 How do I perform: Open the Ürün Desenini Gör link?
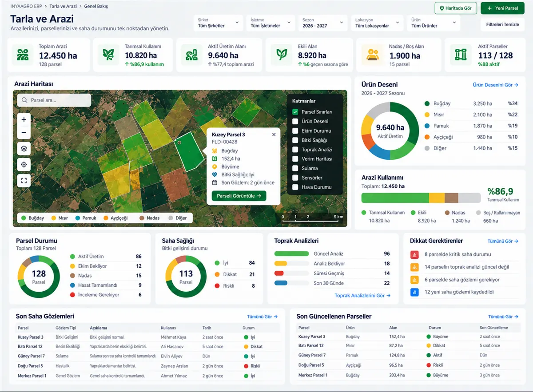coord(495,85)
